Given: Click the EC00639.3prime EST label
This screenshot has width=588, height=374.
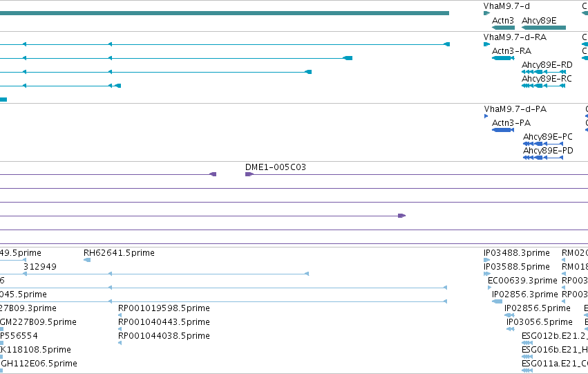Looking at the screenshot, I should (x=522, y=281).
